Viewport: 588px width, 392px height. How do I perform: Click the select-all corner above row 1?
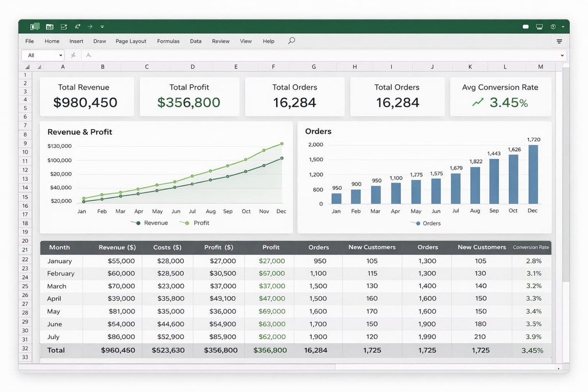(x=25, y=67)
